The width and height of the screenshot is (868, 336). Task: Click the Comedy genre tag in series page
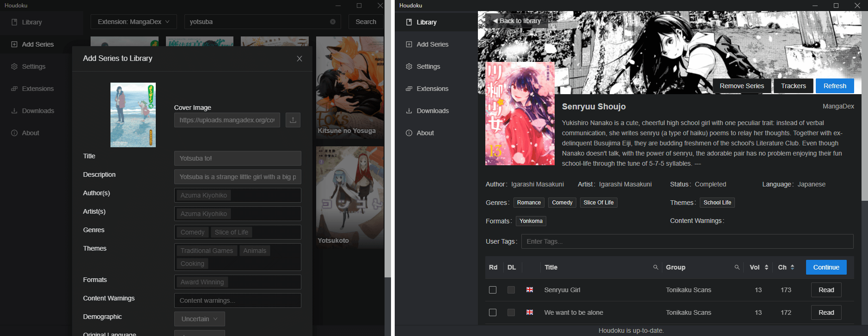pos(562,203)
